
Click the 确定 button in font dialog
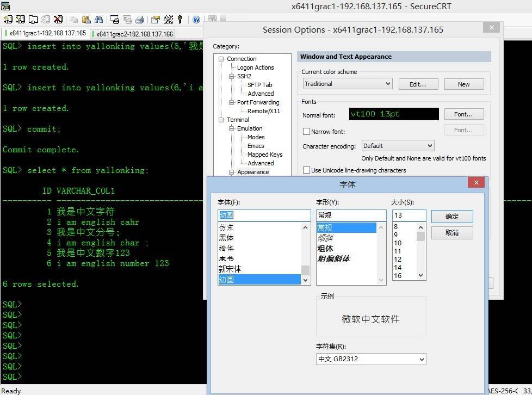point(451,216)
